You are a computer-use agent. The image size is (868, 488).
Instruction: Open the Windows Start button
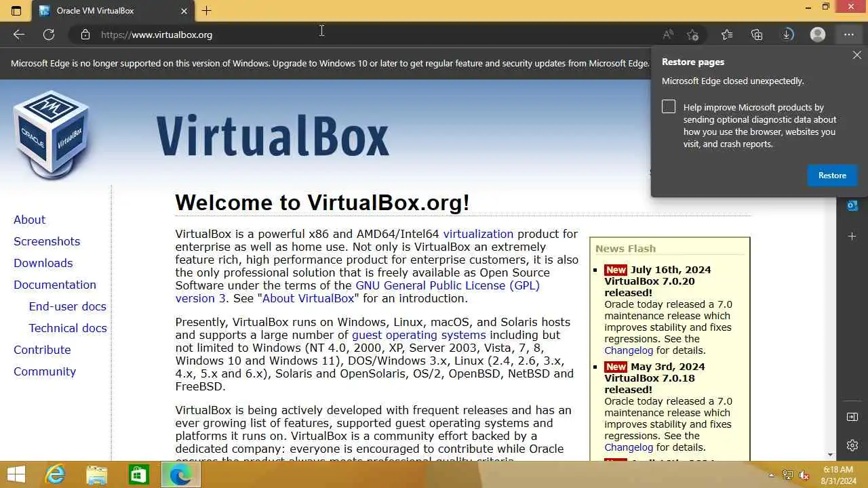point(16,474)
